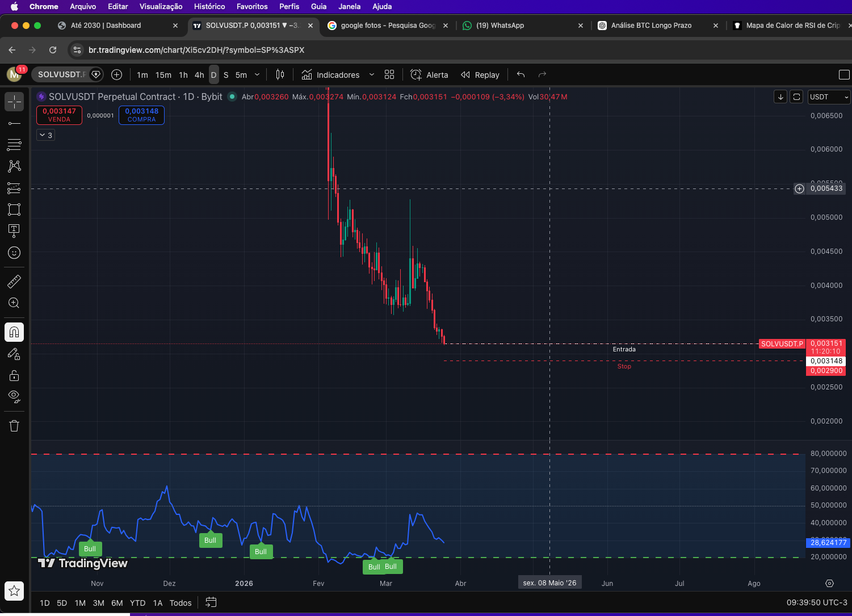Select the trend line drawing tool
Viewport: 852px width, 616px height.
tap(14, 123)
